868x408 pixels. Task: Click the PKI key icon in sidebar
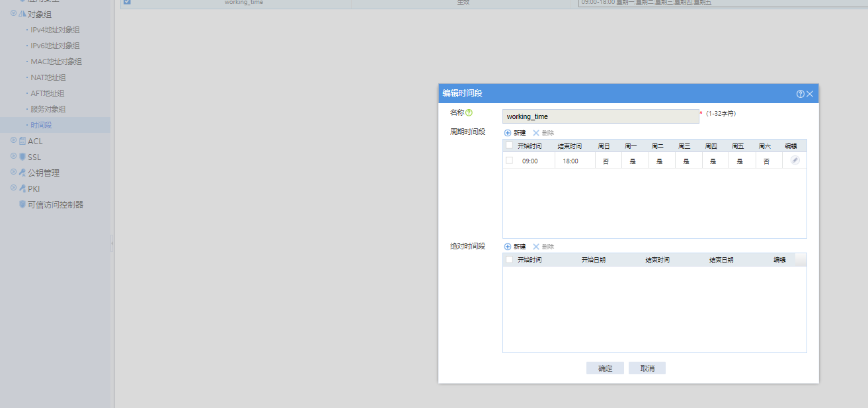(22, 188)
